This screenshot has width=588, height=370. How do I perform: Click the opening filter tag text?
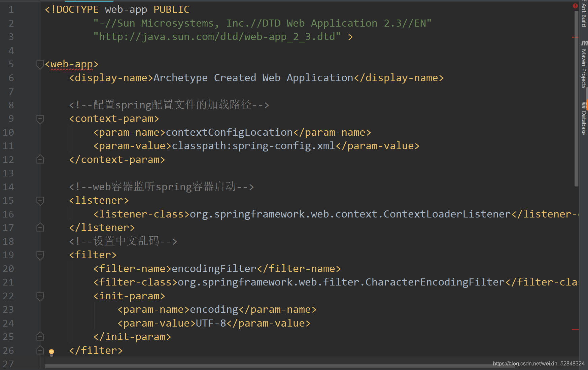coord(93,255)
